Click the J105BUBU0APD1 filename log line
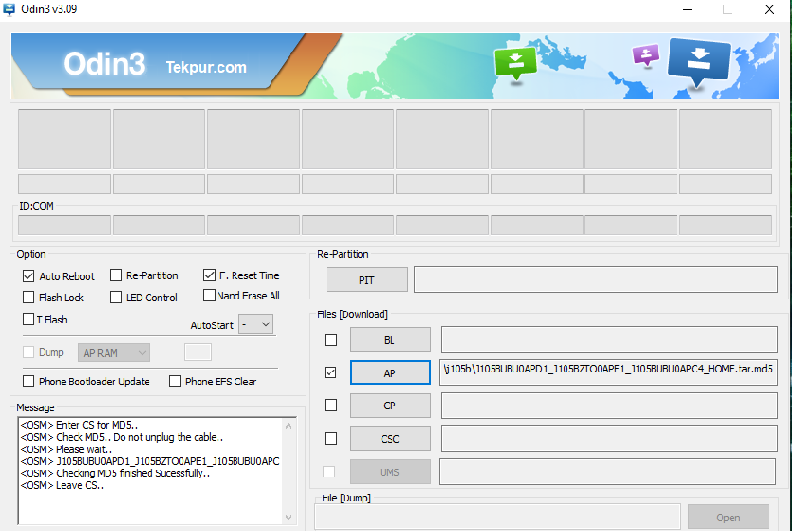 tap(150, 461)
